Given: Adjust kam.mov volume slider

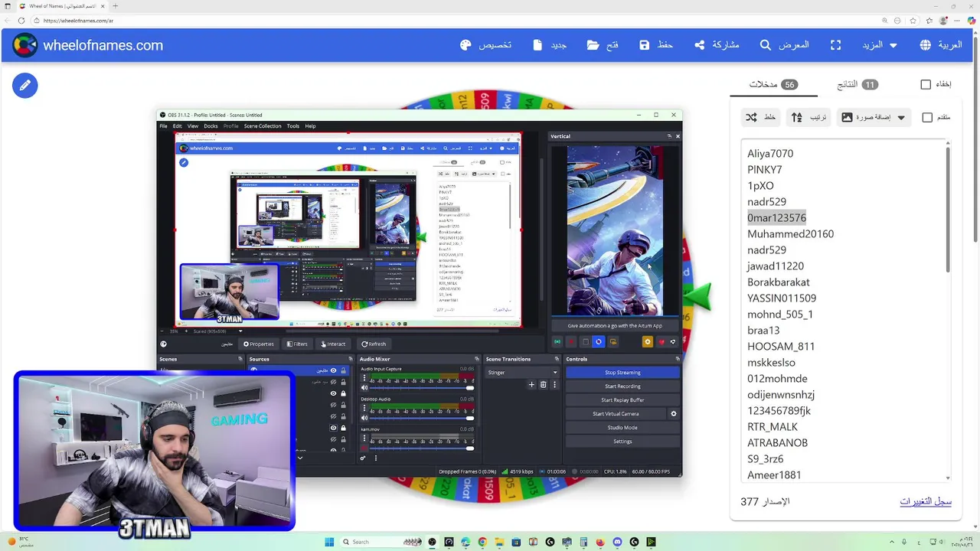Looking at the screenshot, I should [x=423, y=448].
